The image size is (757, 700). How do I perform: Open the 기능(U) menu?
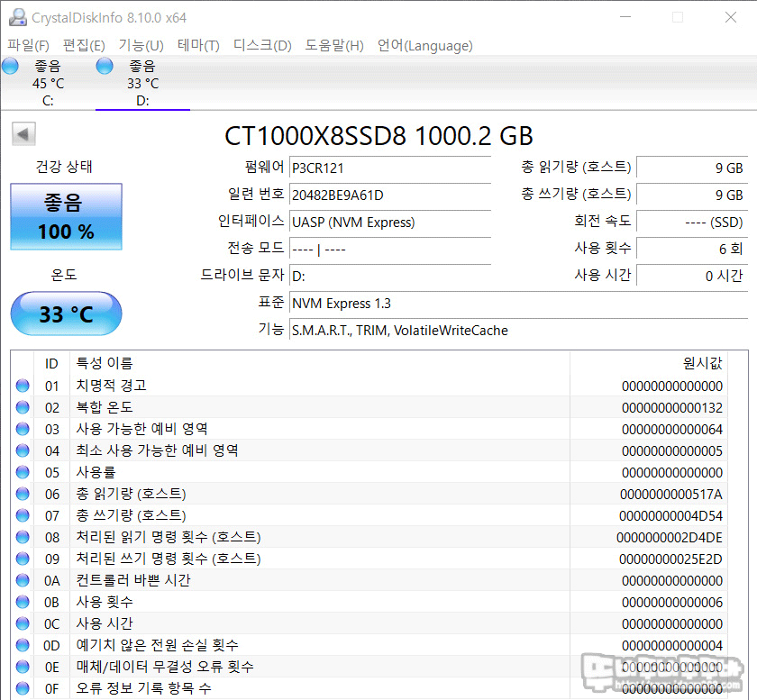click(141, 45)
